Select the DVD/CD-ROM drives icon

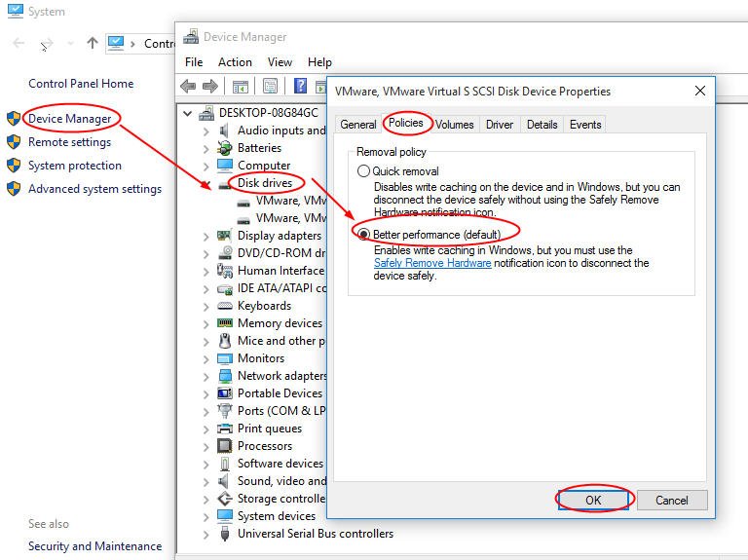pyautogui.click(x=225, y=252)
